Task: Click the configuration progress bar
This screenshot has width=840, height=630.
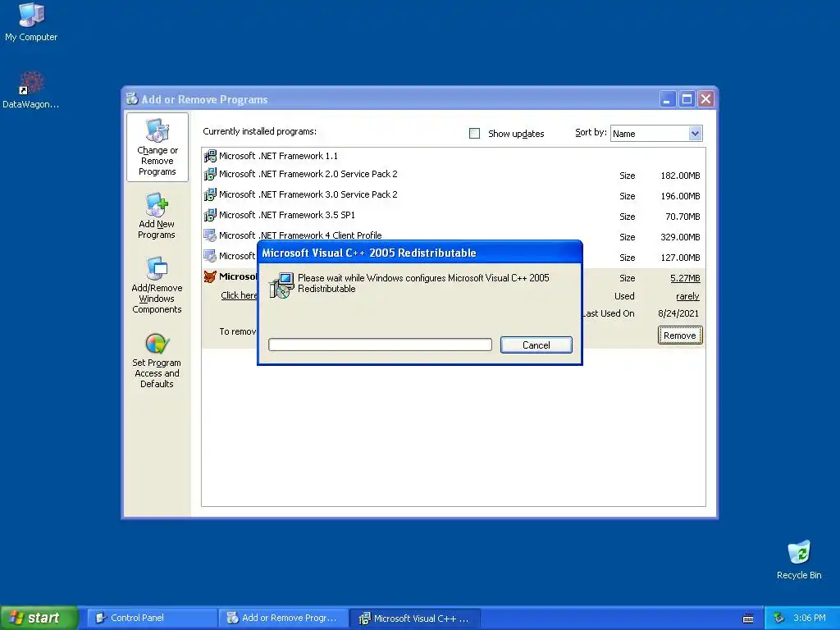Action: (x=380, y=345)
